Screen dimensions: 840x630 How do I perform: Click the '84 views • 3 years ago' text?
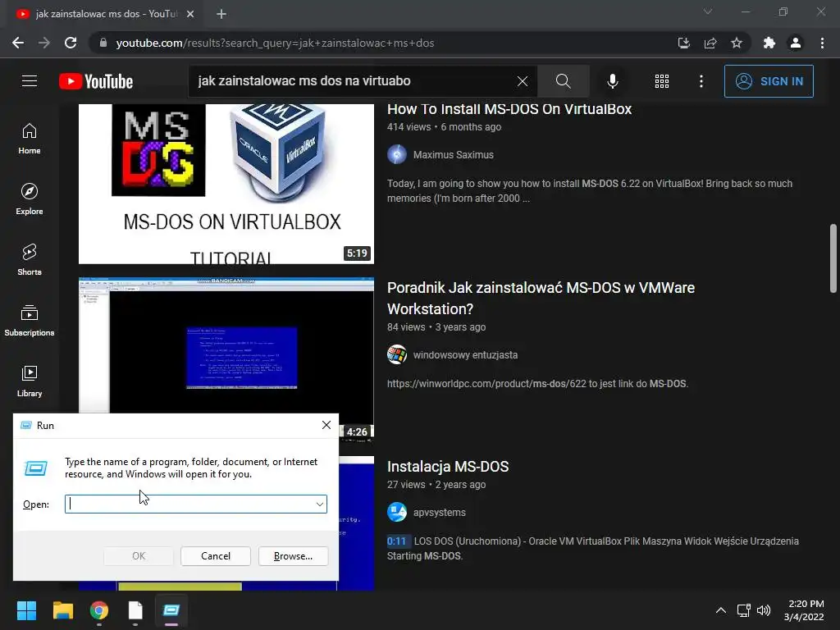click(436, 326)
